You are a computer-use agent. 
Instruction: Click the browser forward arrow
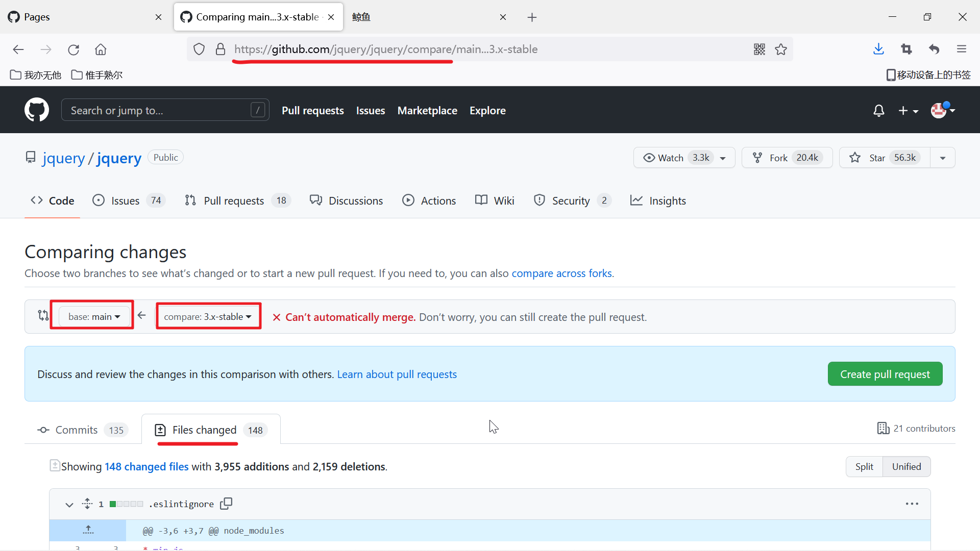[46, 49]
